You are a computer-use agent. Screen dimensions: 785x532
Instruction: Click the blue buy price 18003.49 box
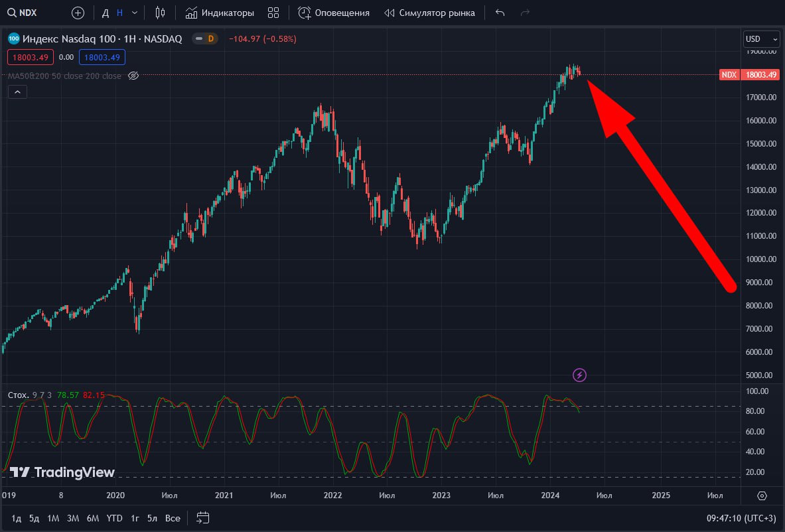coord(102,57)
